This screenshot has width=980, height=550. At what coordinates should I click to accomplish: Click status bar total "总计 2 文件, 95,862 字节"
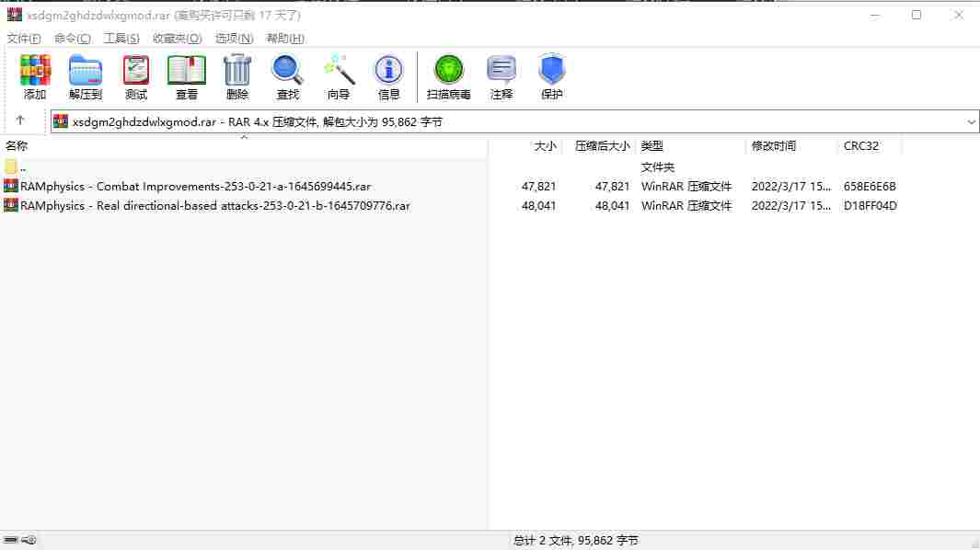576,541
